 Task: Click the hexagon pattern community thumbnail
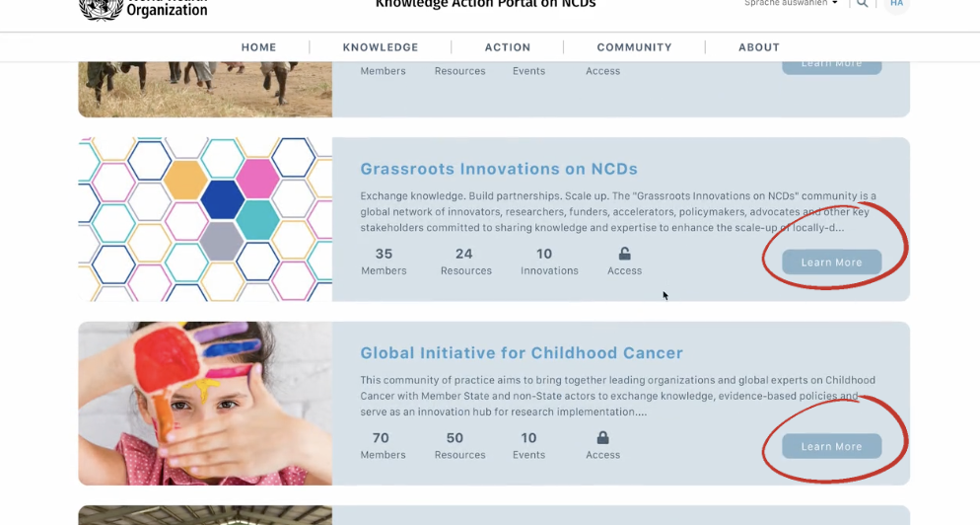pyautogui.click(x=205, y=219)
